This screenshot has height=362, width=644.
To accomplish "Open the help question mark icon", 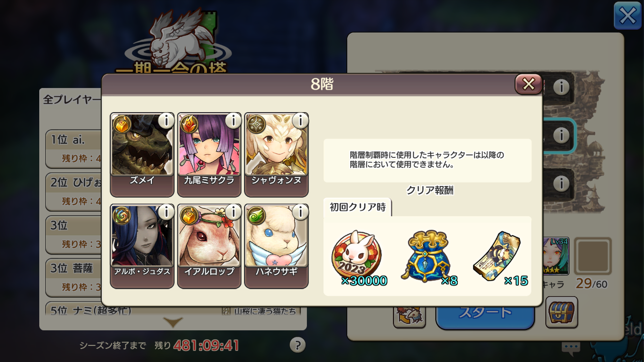I will [x=298, y=345].
